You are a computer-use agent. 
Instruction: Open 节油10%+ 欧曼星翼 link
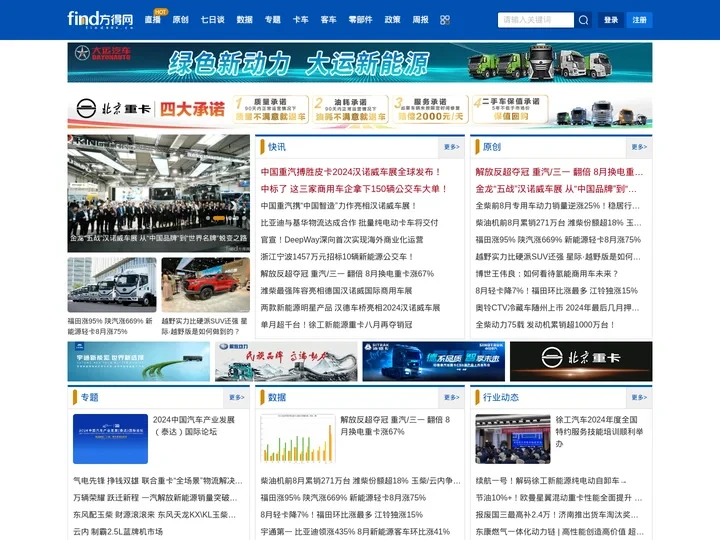558,498
